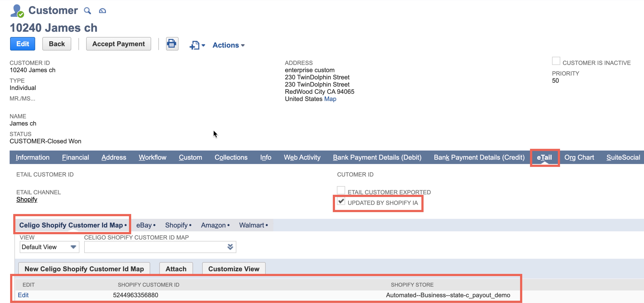Open search via the magnifier icon
Viewport: 644px width, 303px height.
pyautogui.click(x=87, y=11)
